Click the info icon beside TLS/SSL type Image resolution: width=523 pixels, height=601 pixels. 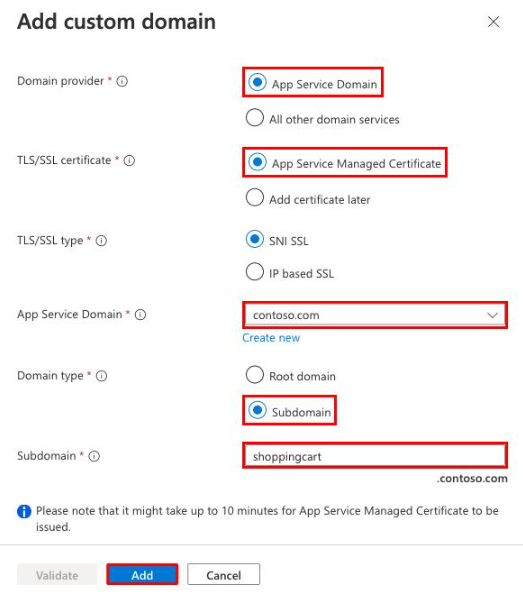(101, 241)
